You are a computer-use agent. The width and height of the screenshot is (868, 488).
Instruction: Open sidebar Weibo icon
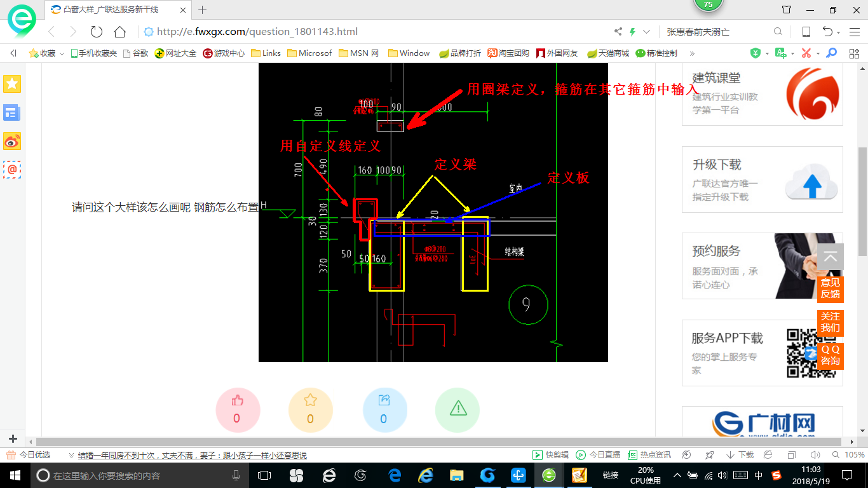12,142
